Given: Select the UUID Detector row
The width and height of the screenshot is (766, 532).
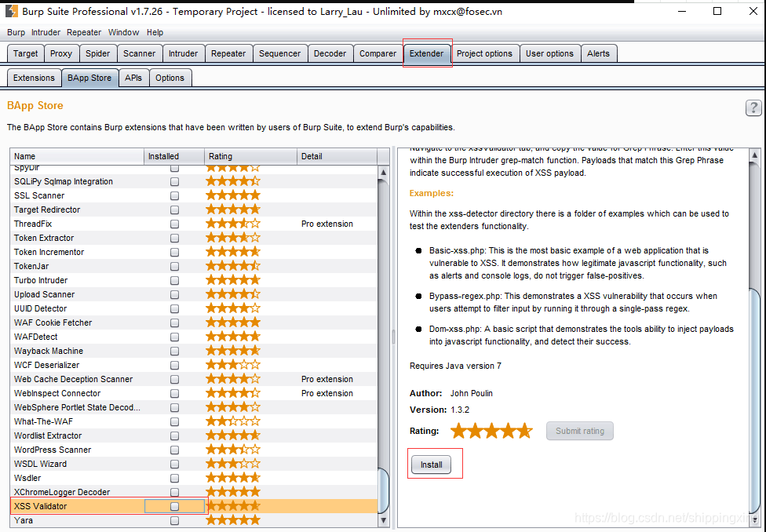Looking at the screenshot, I should 194,308.
